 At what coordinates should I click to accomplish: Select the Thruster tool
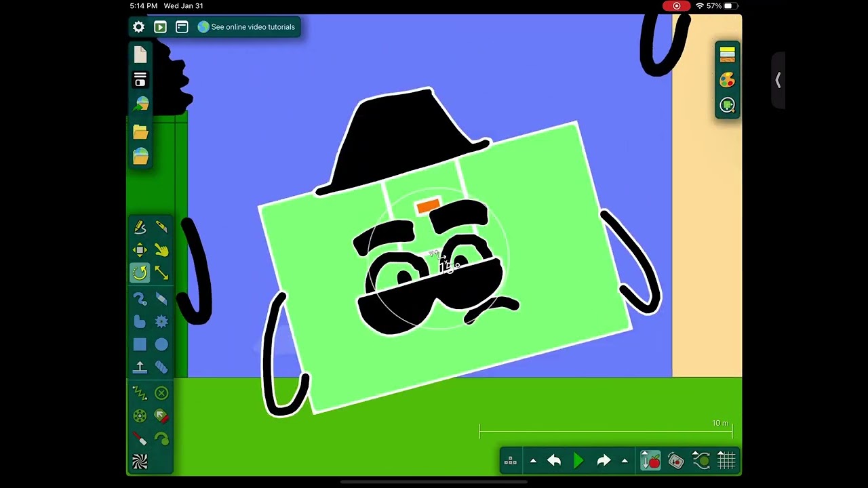pyautogui.click(x=161, y=416)
